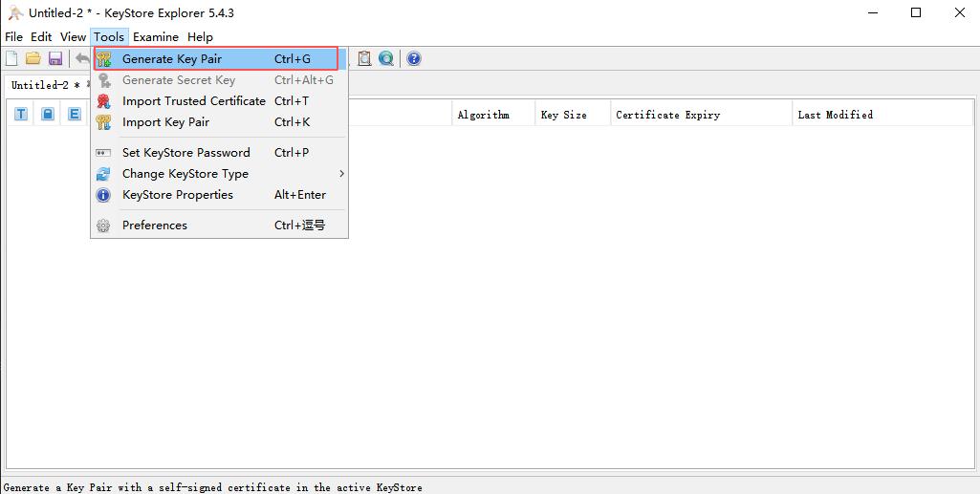This screenshot has height=494, width=980.
Task: Click the status bar Key Pair hint text
Action: coord(212,487)
